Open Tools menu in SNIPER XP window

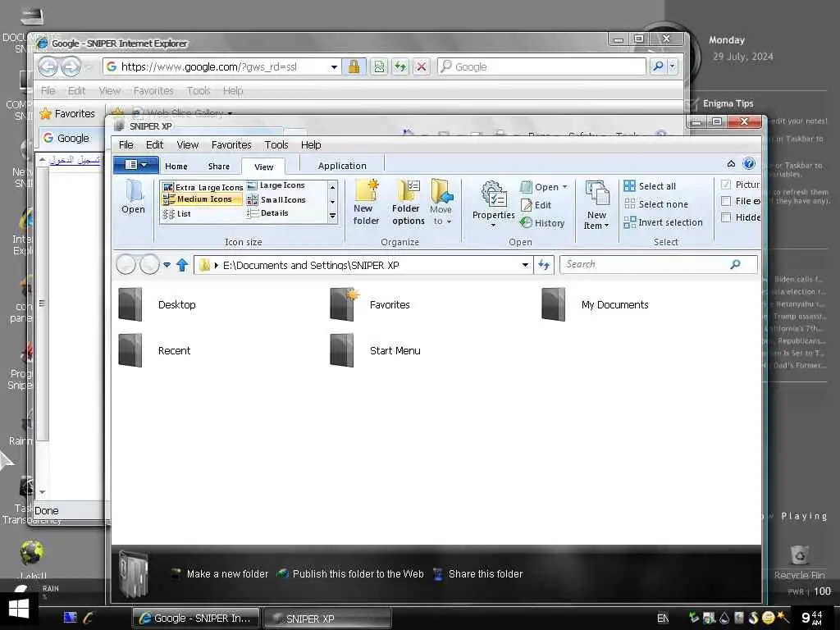[276, 144]
